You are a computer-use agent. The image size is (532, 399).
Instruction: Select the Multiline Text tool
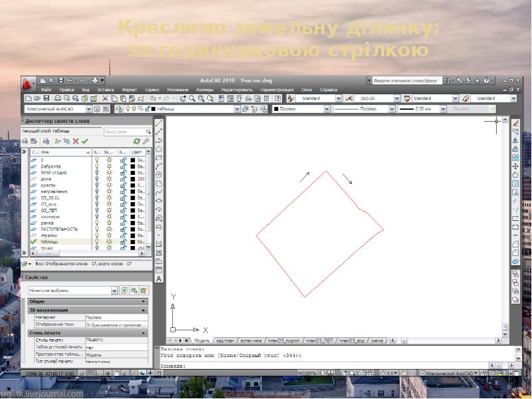coord(158,279)
